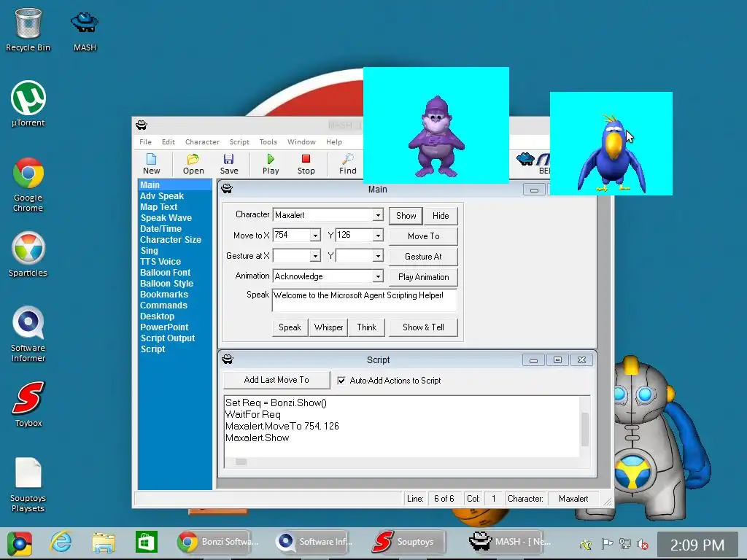Click the Script panel's hat icon

click(228, 359)
